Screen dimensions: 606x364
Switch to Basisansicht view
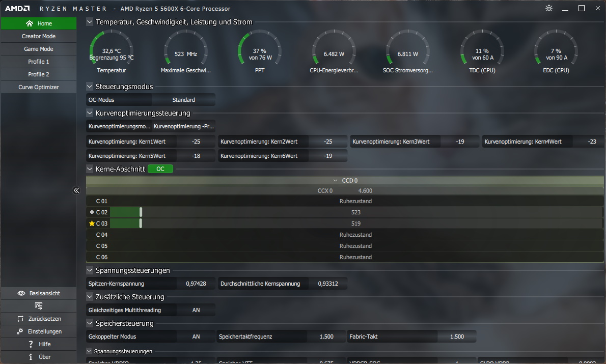coord(39,293)
